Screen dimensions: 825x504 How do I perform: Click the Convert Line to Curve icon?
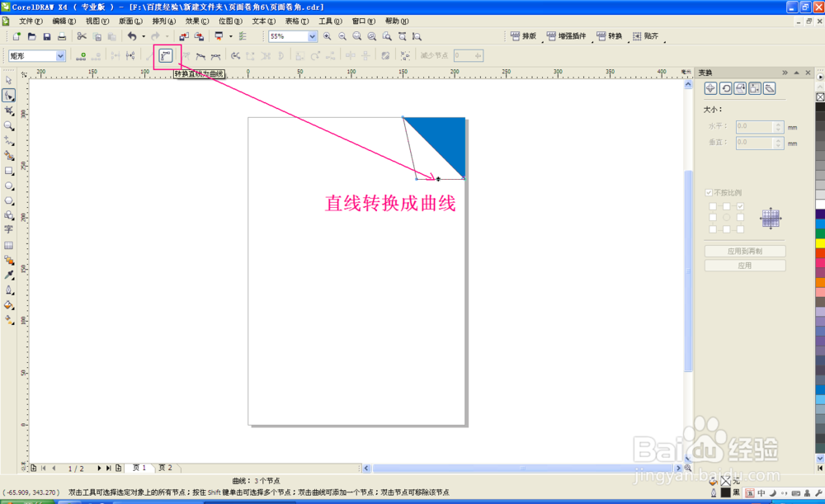tap(167, 55)
